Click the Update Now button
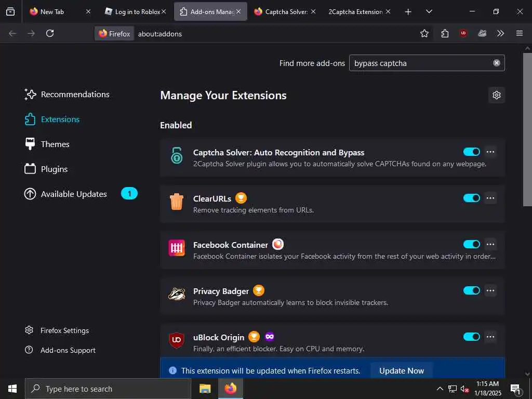The width and height of the screenshot is (532, 399). pos(402,370)
